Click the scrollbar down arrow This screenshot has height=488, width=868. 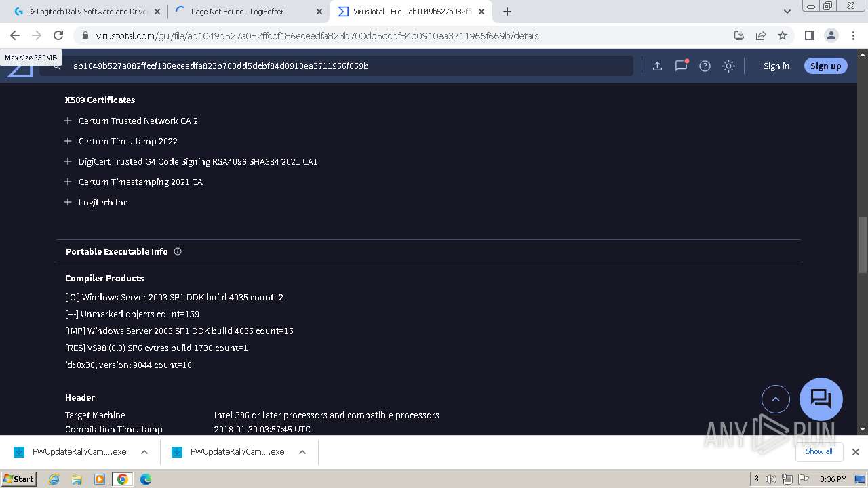click(862, 429)
